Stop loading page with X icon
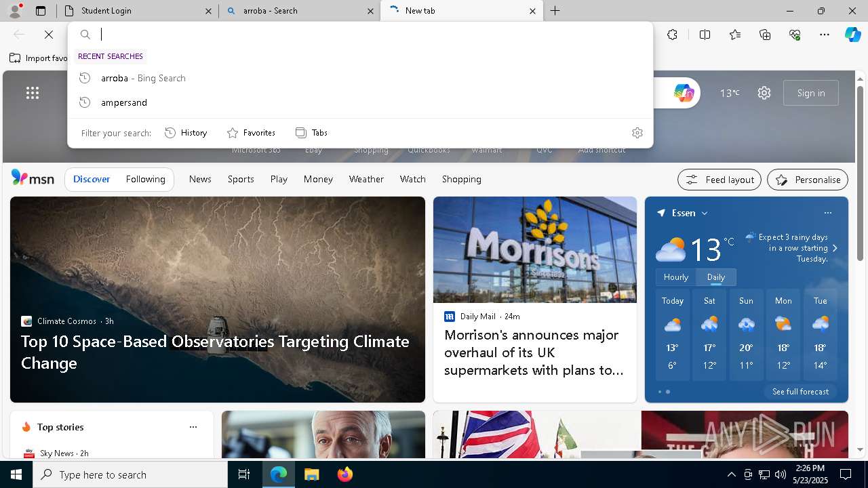This screenshot has height=488, width=868. [49, 35]
